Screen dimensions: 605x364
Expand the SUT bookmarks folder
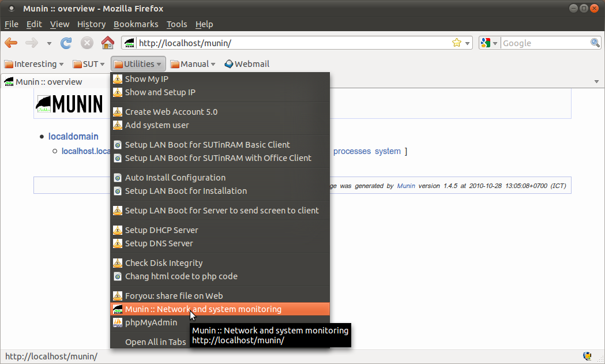(89, 64)
